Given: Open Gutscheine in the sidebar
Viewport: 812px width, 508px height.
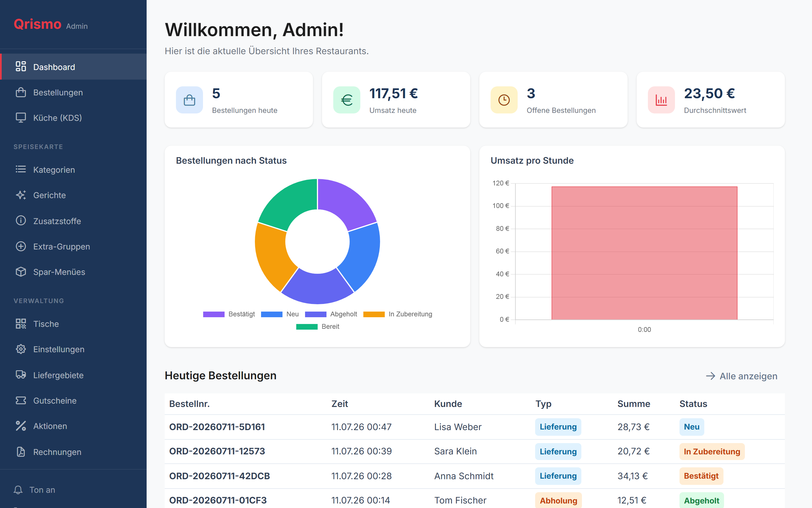Looking at the screenshot, I should tap(73, 401).
